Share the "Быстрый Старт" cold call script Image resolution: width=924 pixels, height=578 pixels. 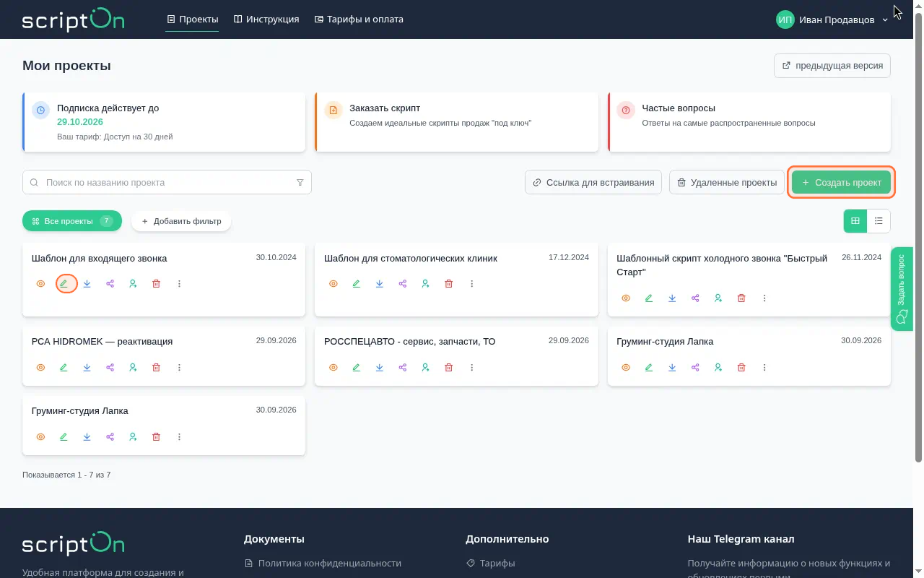tap(695, 298)
